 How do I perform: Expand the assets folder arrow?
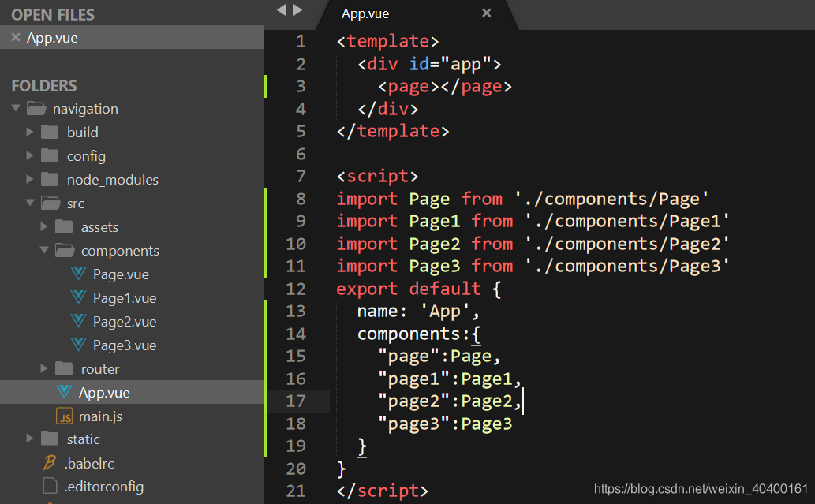coord(43,226)
